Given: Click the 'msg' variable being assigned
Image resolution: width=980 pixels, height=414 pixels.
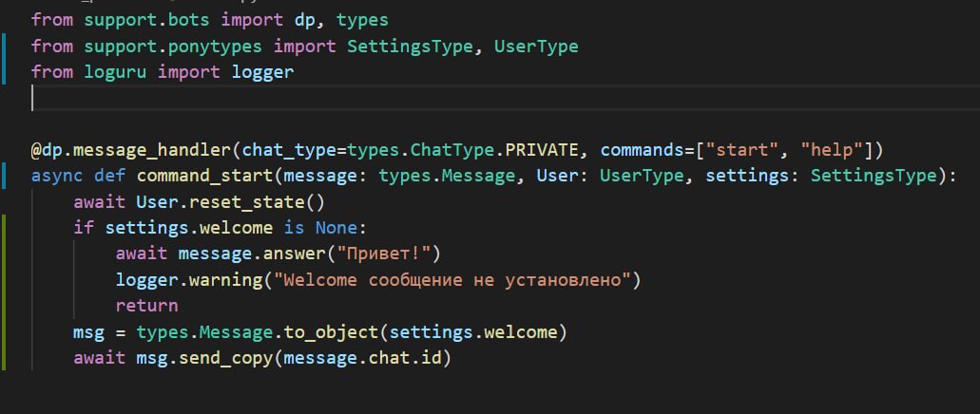Looking at the screenshot, I should pyautogui.click(x=88, y=332).
